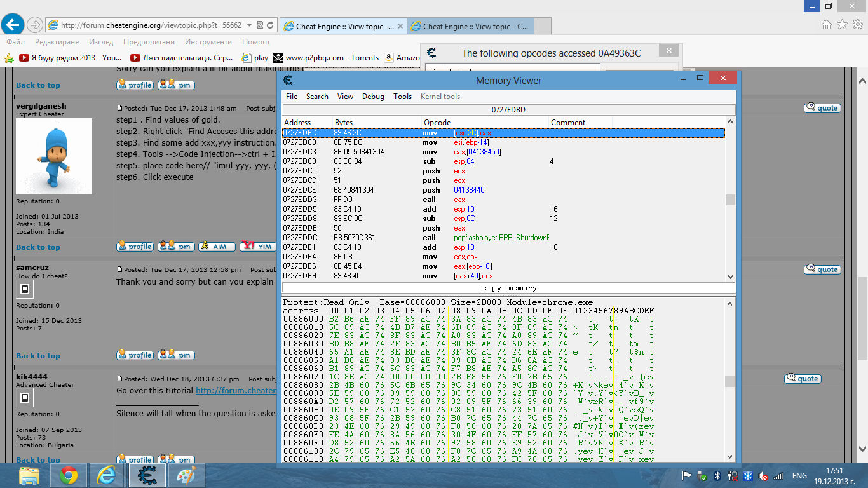Switch to the second Cheat Engine browser tab
868x488 pixels.
(469, 27)
